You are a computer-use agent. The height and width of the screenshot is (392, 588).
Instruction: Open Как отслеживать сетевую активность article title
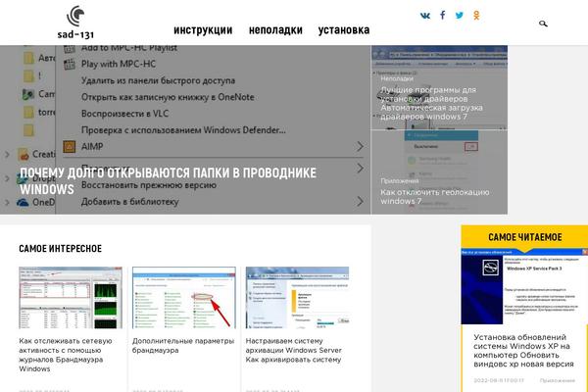click(66, 355)
